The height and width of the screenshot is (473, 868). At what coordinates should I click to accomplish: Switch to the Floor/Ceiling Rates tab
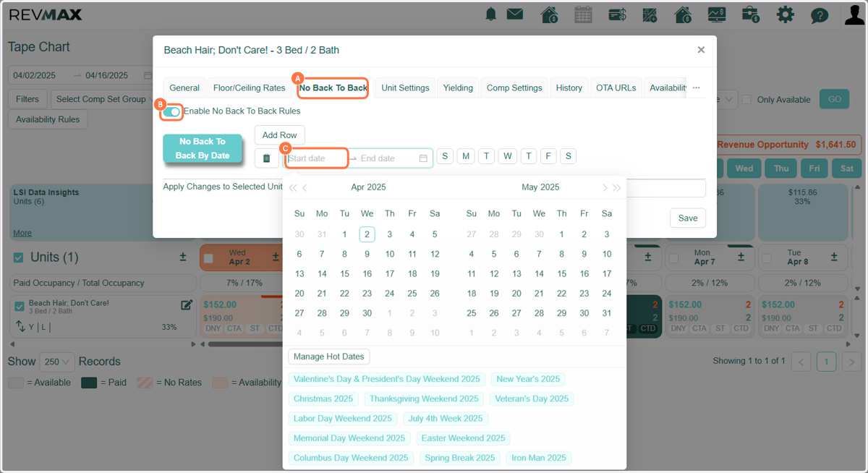pyautogui.click(x=250, y=88)
